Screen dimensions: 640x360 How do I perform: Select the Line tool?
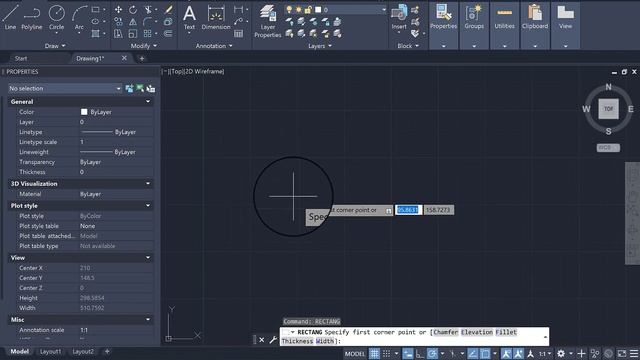tap(10, 17)
